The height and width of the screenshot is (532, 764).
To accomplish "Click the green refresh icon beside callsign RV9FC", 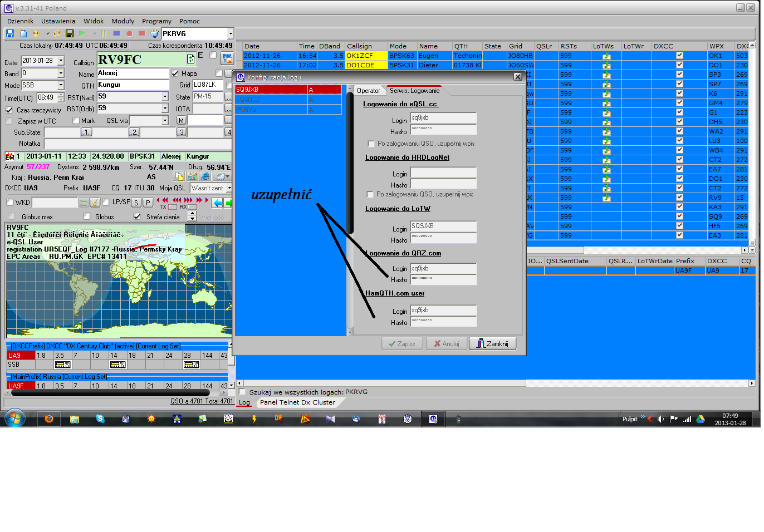I will pos(190,59).
